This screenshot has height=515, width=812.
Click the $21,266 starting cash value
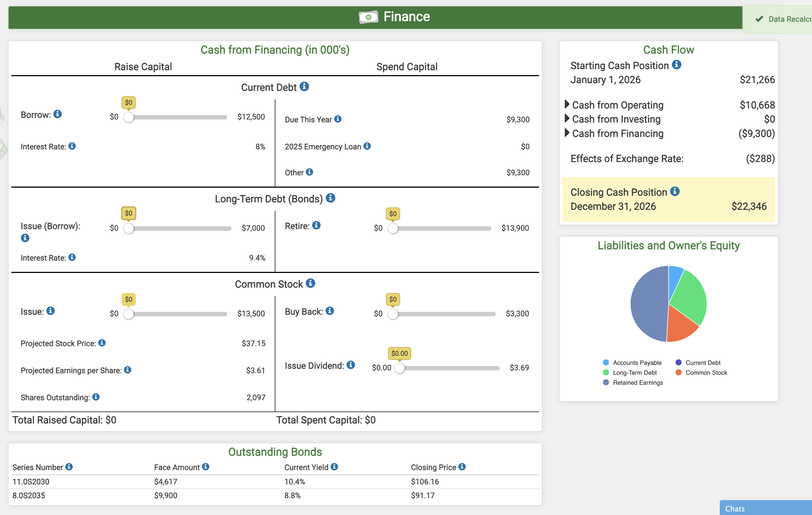pyautogui.click(x=757, y=79)
